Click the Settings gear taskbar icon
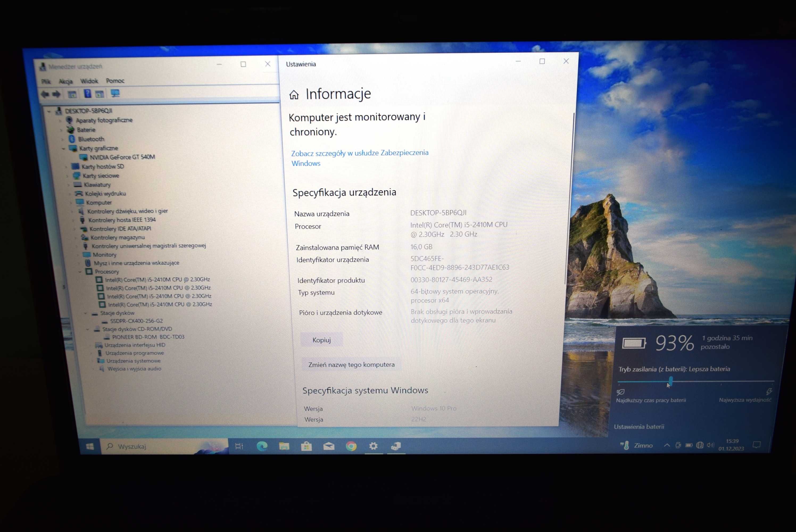This screenshot has height=532, width=796. point(373,446)
